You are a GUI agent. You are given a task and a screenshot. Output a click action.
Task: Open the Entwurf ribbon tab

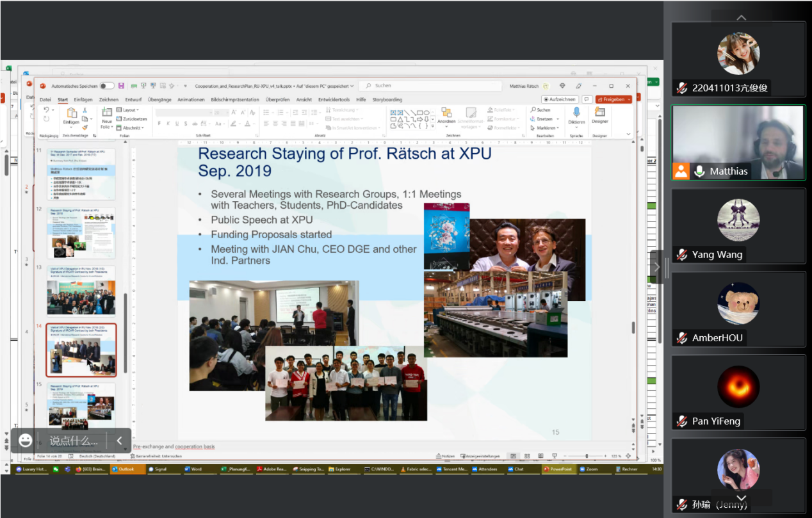pyautogui.click(x=133, y=100)
